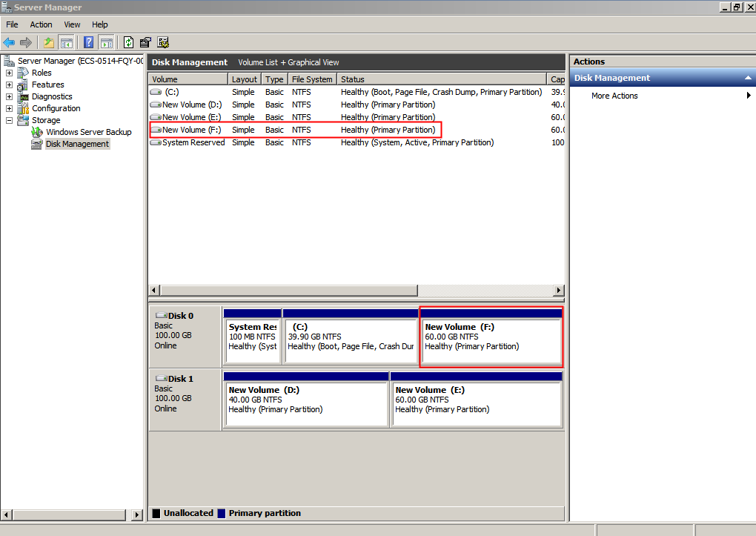The width and height of the screenshot is (756, 536).
Task: Click the Disk Management icon in tree
Action: [37, 144]
